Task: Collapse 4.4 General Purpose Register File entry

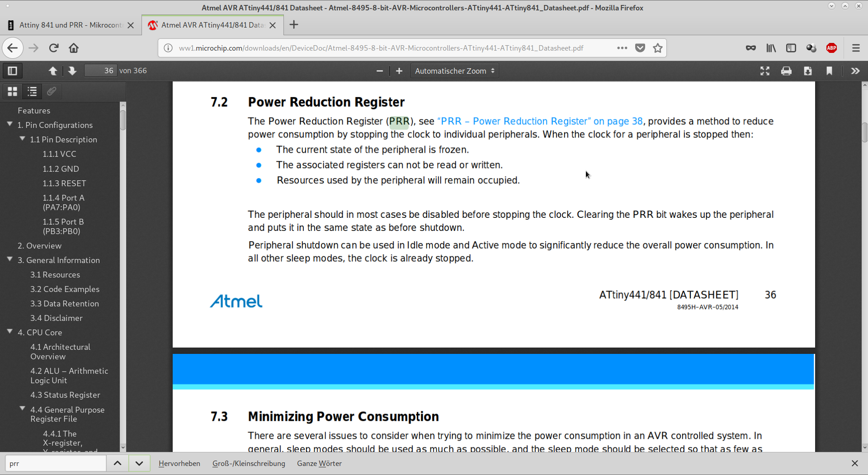Action: (22, 408)
